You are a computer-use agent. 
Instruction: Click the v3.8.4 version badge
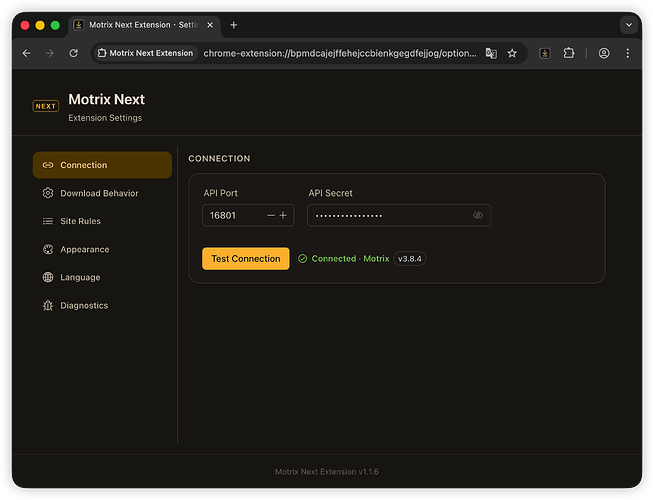(x=409, y=259)
